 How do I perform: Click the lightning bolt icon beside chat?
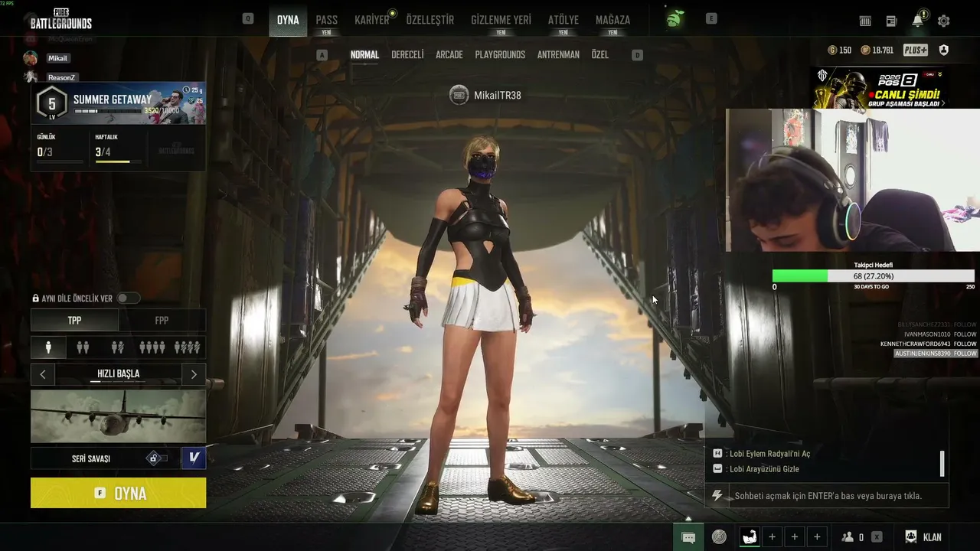coord(717,496)
